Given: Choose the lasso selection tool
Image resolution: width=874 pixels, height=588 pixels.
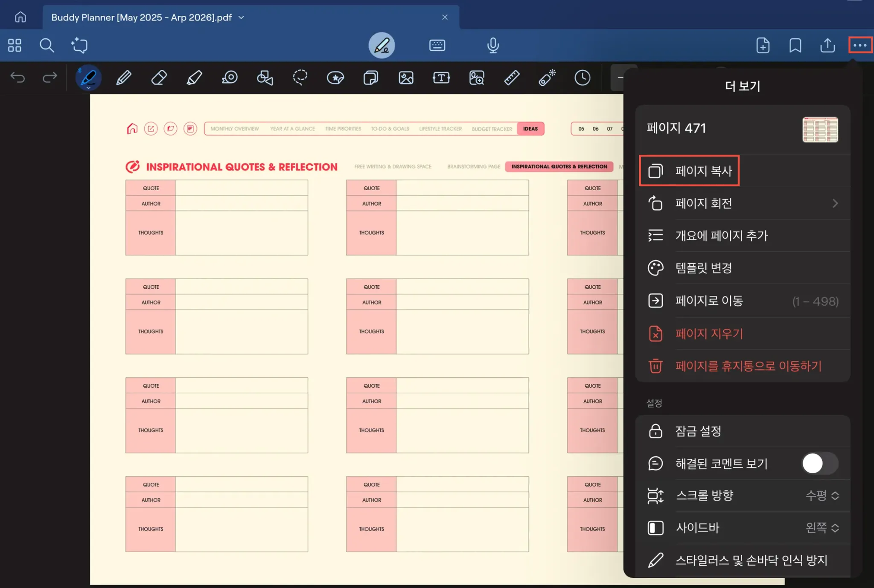Looking at the screenshot, I should [x=300, y=78].
